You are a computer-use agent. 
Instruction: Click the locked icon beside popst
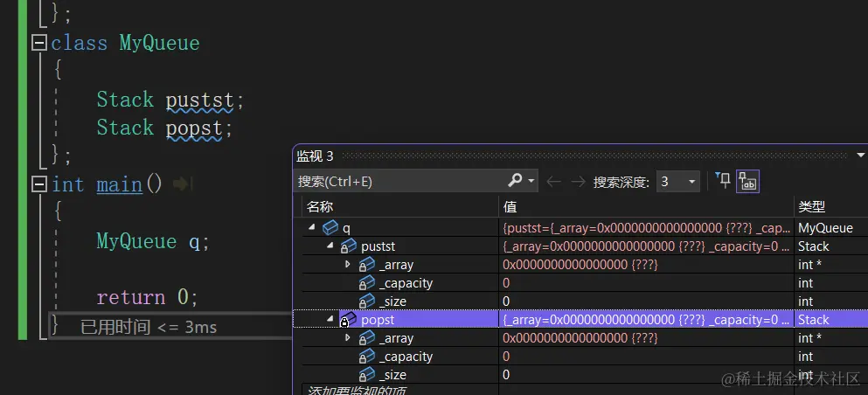(x=348, y=319)
